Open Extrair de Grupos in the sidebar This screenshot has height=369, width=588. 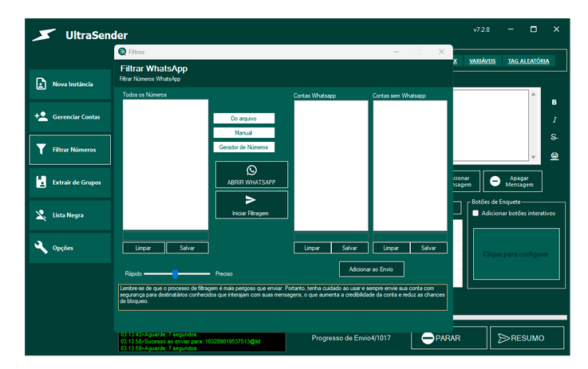point(69,183)
